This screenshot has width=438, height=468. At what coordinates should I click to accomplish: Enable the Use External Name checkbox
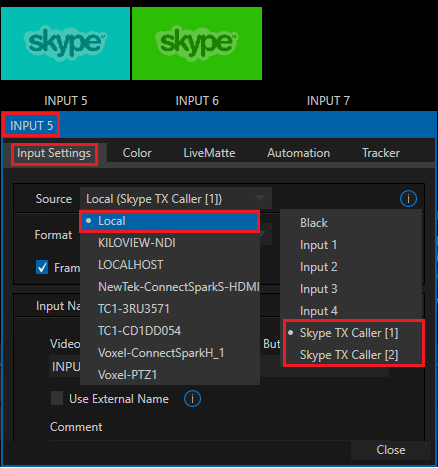pos(57,398)
